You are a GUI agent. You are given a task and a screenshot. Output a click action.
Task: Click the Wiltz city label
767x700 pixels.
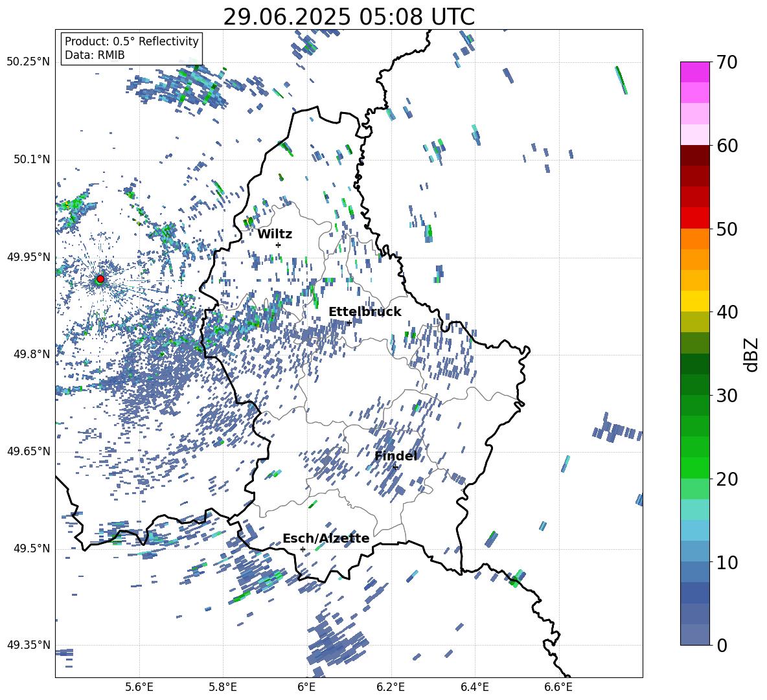(x=275, y=234)
